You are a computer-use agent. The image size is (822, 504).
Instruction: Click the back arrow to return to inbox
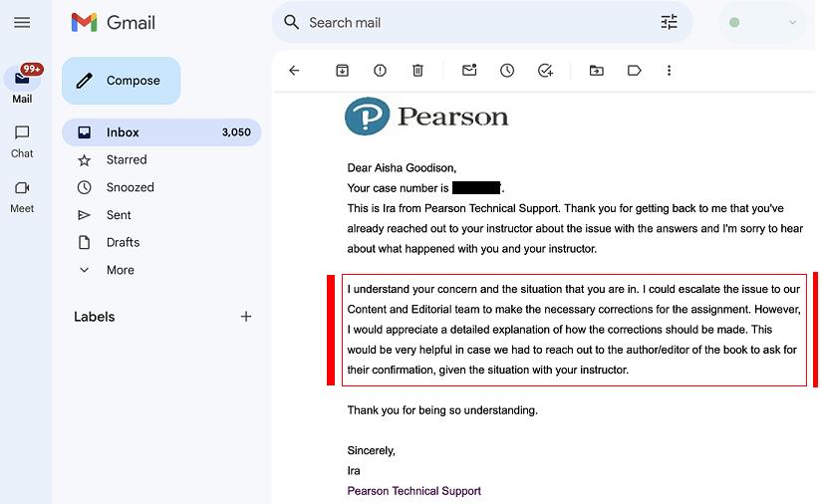pos(294,71)
